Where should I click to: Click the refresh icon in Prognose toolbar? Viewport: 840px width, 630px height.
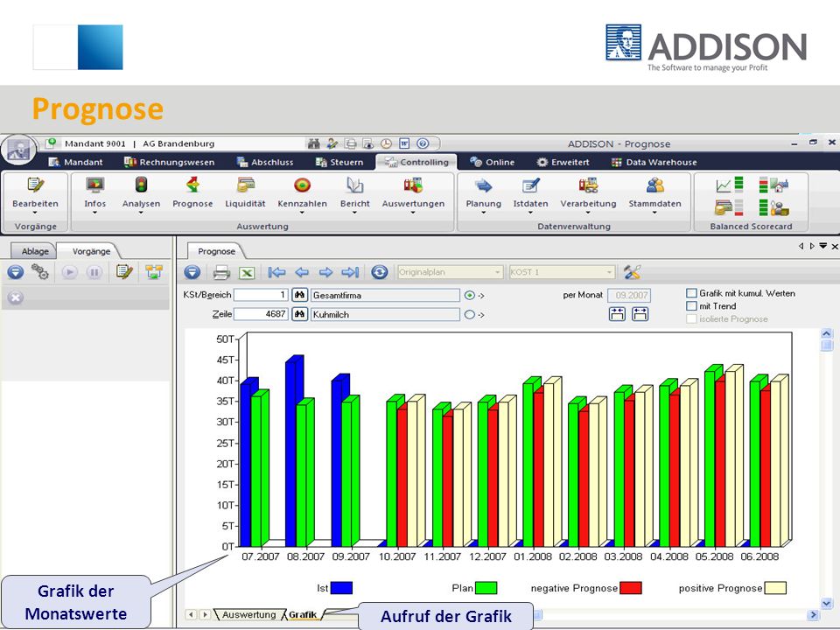pyautogui.click(x=379, y=272)
